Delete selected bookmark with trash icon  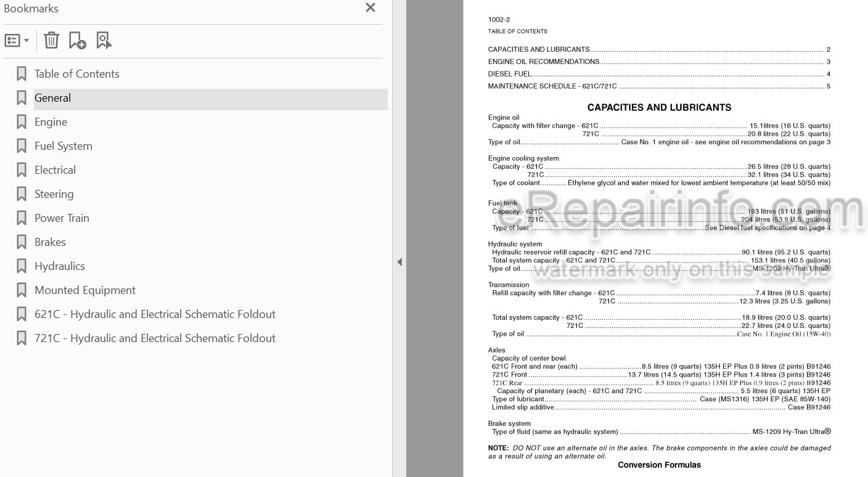[51, 41]
